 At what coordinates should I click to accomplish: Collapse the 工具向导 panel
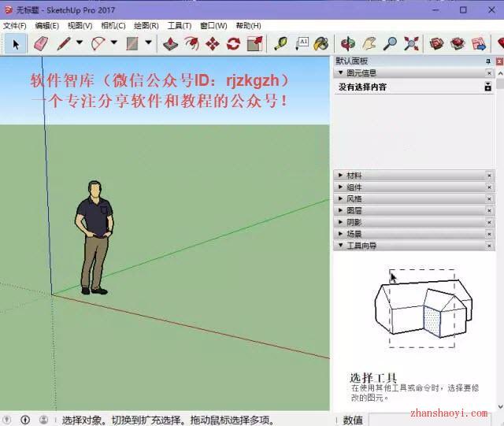pyautogui.click(x=340, y=246)
